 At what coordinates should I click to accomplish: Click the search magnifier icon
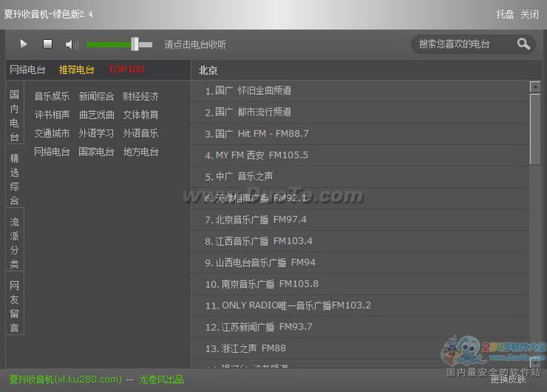click(524, 44)
